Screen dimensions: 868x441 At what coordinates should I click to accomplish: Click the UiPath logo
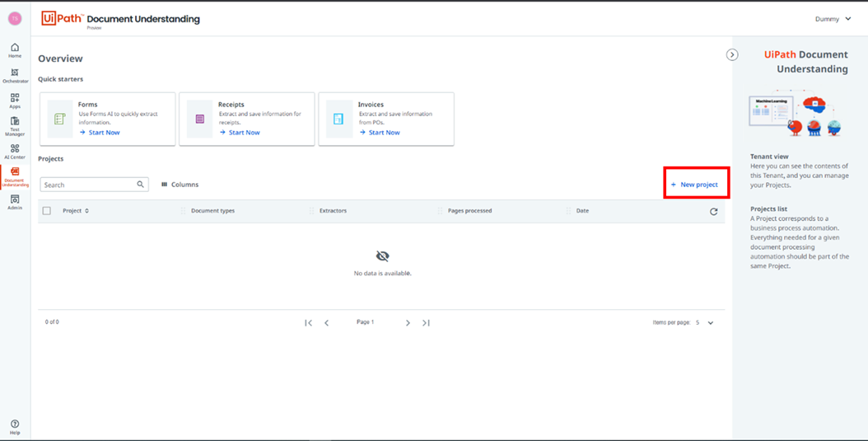coord(63,18)
